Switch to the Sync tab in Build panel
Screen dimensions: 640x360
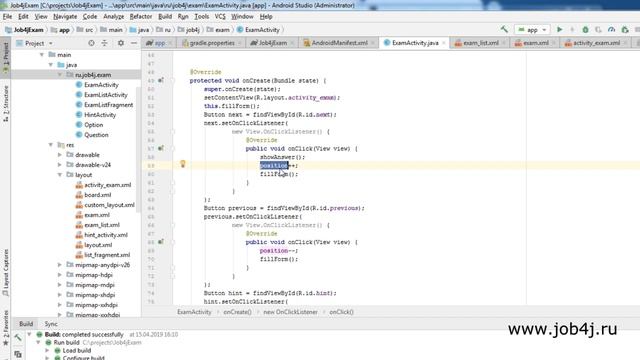[x=51, y=324]
